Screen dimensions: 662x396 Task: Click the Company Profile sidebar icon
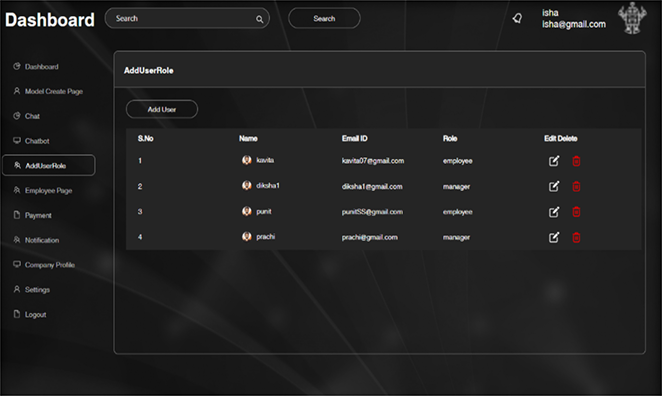click(17, 264)
